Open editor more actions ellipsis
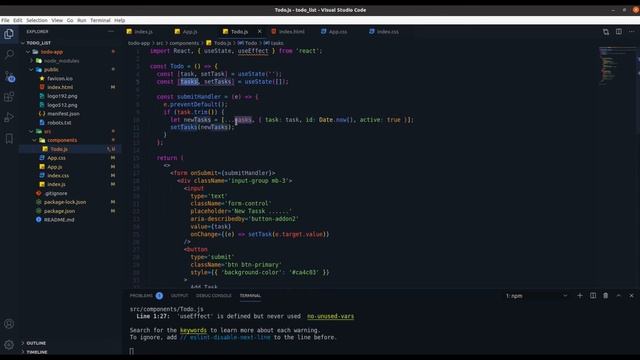This screenshot has width=640, height=360. click(631, 31)
